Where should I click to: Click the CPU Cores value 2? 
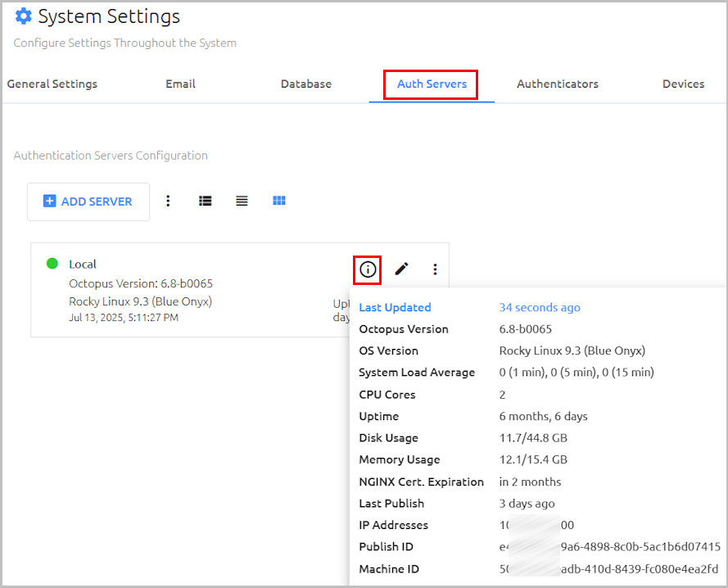coord(502,395)
